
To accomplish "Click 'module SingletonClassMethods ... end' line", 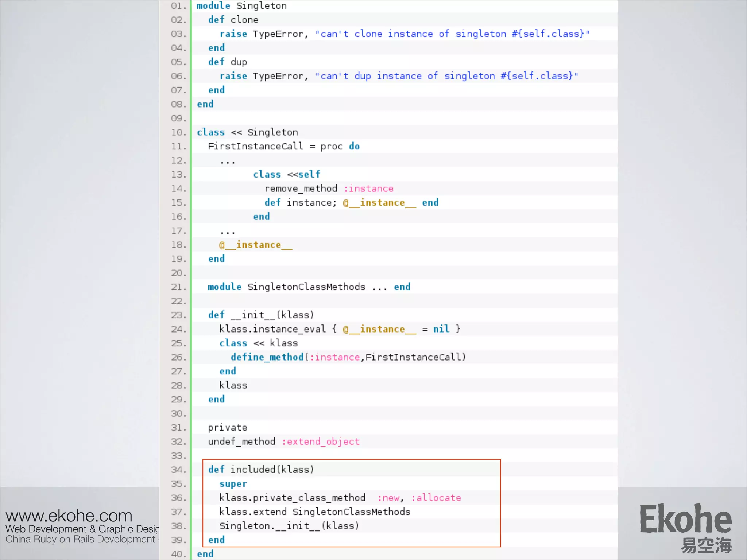I will coord(309,287).
